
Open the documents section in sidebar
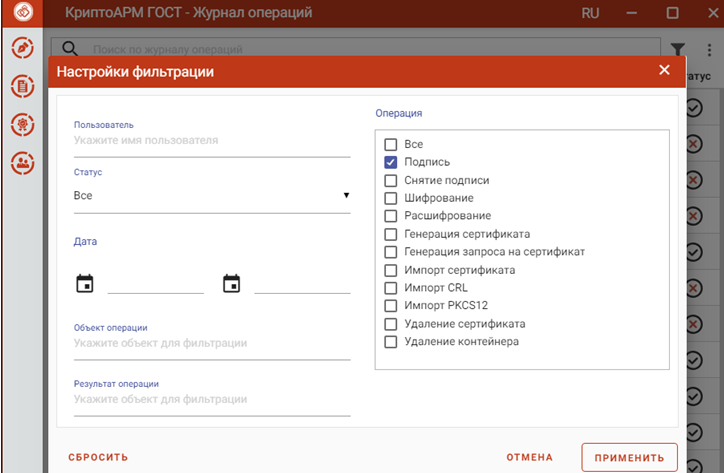point(23,86)
